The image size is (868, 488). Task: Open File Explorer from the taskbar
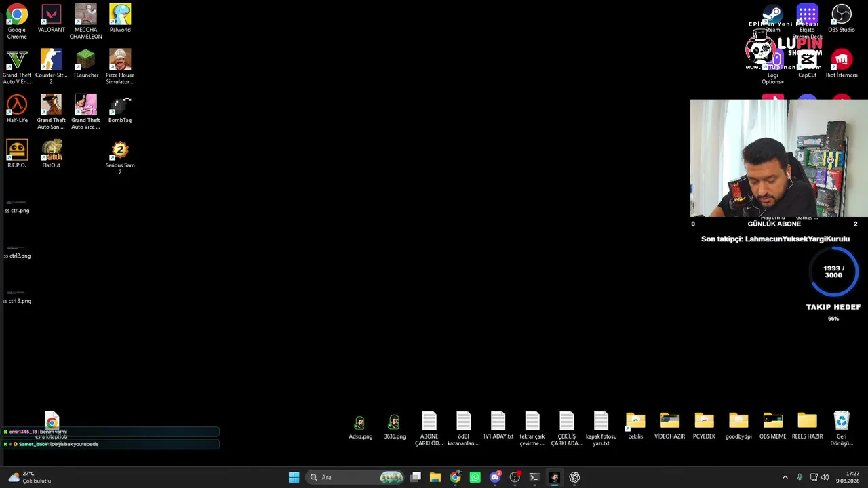click(435, 477)
